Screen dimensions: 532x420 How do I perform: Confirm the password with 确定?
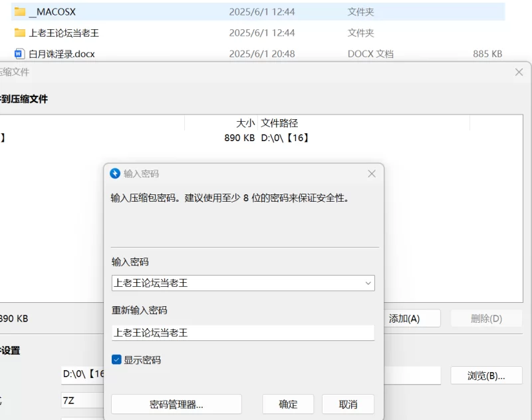click(288, 404)
